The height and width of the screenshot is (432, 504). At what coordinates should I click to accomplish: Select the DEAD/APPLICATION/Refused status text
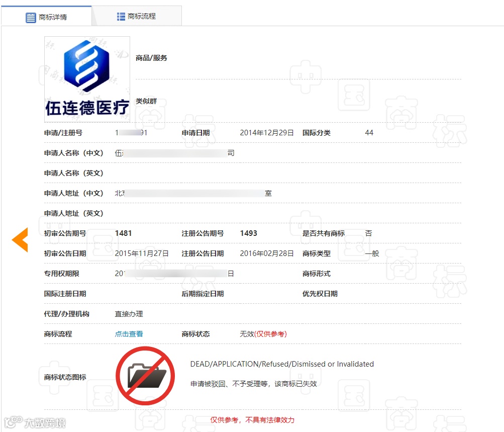pos(282,364)
